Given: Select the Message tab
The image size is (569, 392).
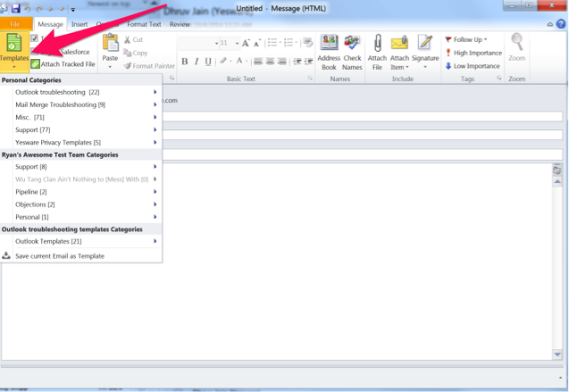Looking at the screenshot, I should (x=50, y=24).
